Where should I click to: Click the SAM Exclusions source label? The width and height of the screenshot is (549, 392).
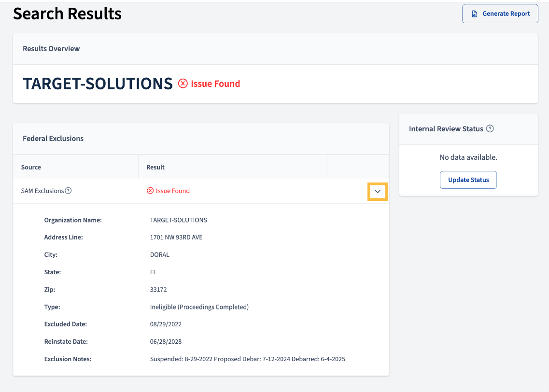point(42,191)
